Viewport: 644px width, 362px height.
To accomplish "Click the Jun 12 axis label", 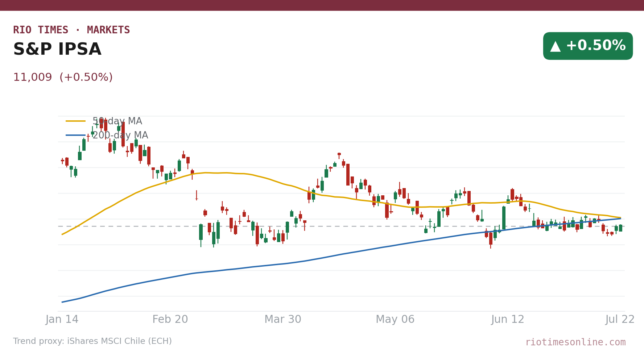I will [x=508, y=320].
